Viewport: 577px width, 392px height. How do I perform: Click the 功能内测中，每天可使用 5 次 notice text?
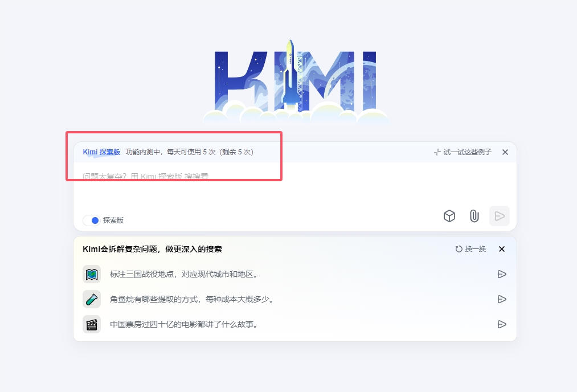[190, 152]
